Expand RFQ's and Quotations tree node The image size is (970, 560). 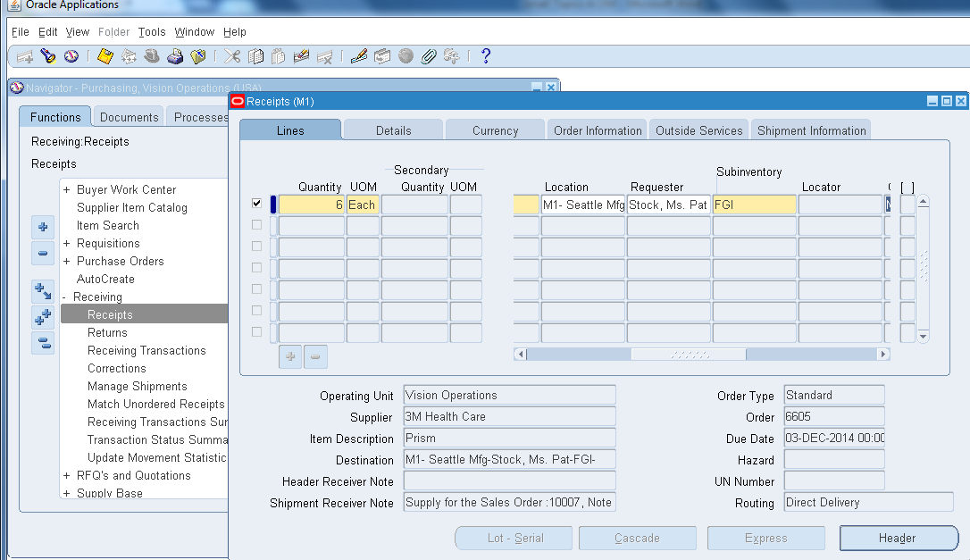click(66, 475)
